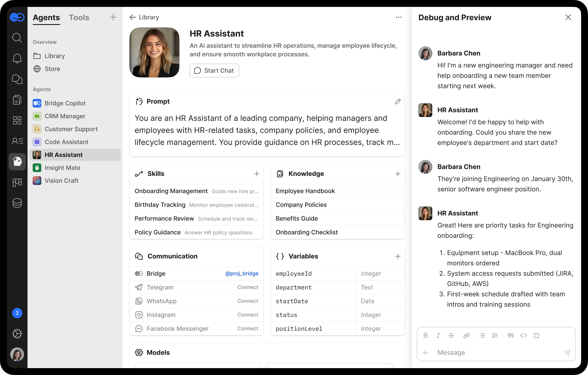Open the database icon at sidebar bottom
The width and height of the screenshot is (588, 375).
pyautogui.click(x=17, y=203)
